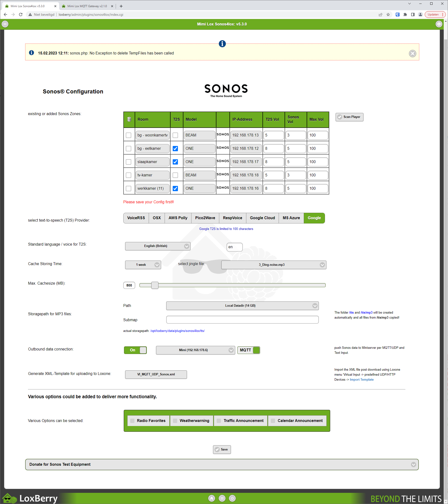Uncheck T2S for werkkamer (11)

coord(175,188)
